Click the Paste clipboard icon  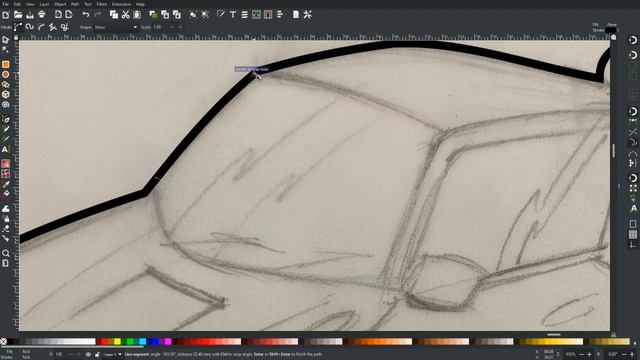[137, 15]
